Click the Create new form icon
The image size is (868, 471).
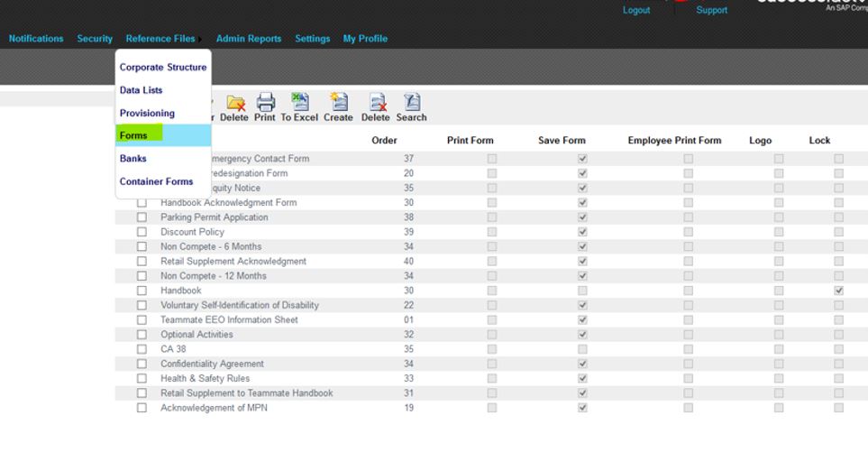click(338, 107)
